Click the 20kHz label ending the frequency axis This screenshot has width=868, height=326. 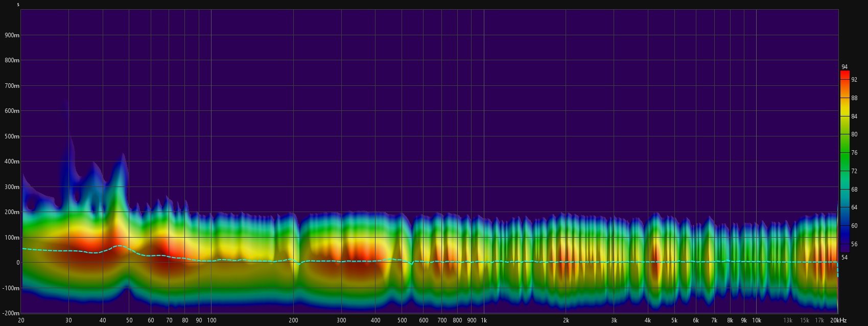pos(838,320)
